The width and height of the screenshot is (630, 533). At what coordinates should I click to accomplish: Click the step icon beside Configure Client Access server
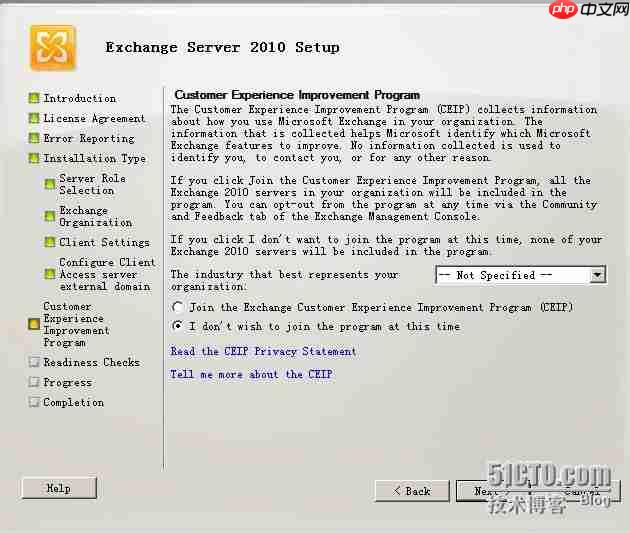coord(50,274)
